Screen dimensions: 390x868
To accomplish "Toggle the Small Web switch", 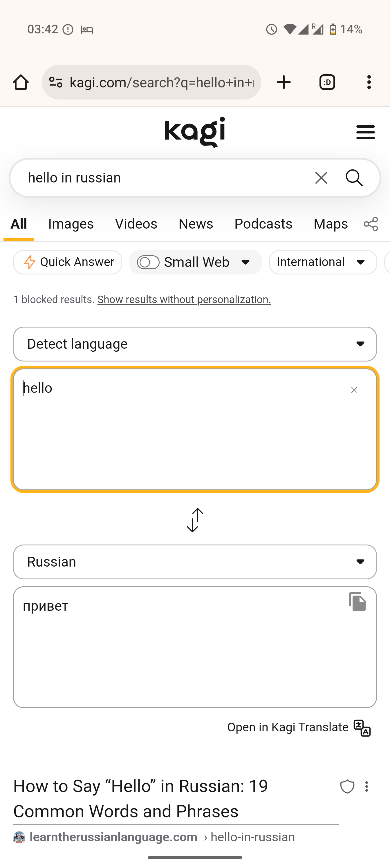I will (148, 262).
